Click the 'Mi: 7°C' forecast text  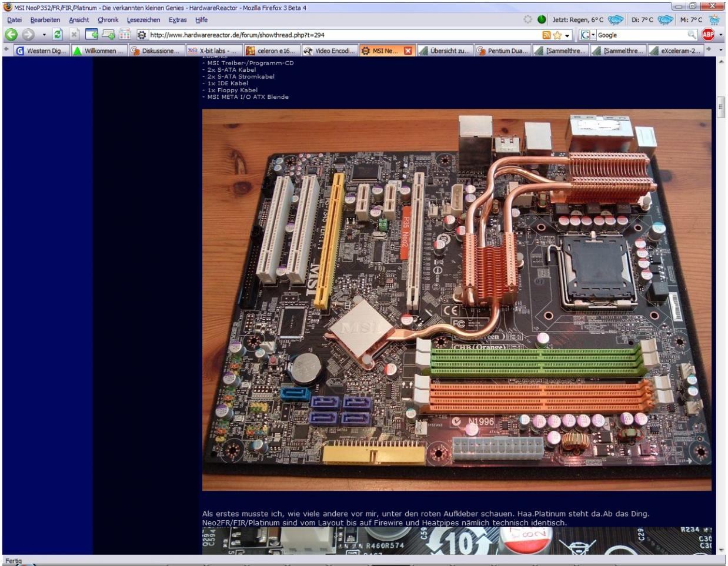(x=691, y=20)
